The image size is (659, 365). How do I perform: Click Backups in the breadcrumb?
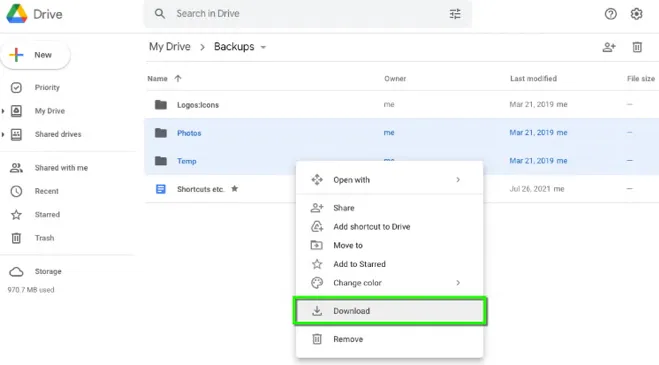click(x=234, y=47)
